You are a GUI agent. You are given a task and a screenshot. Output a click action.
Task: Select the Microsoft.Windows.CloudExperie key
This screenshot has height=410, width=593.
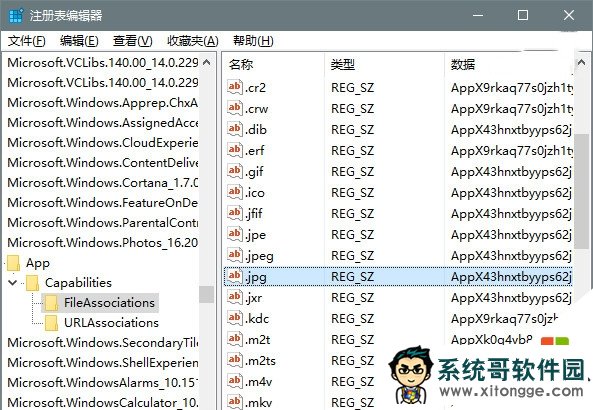(102, 143)
